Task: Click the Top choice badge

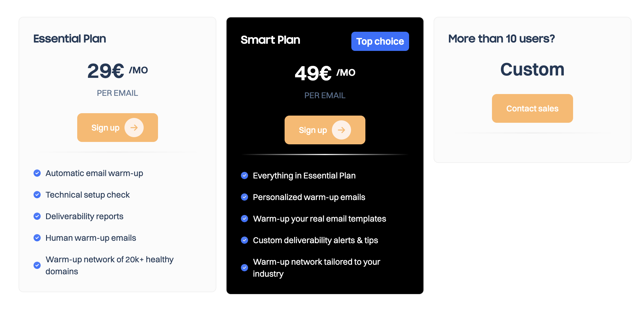Action: [380, 41]
